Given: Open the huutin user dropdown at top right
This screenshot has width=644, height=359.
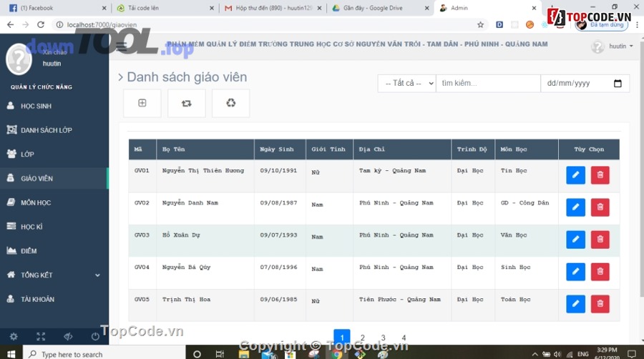Looking at the screenshot, I should [620, 46].
